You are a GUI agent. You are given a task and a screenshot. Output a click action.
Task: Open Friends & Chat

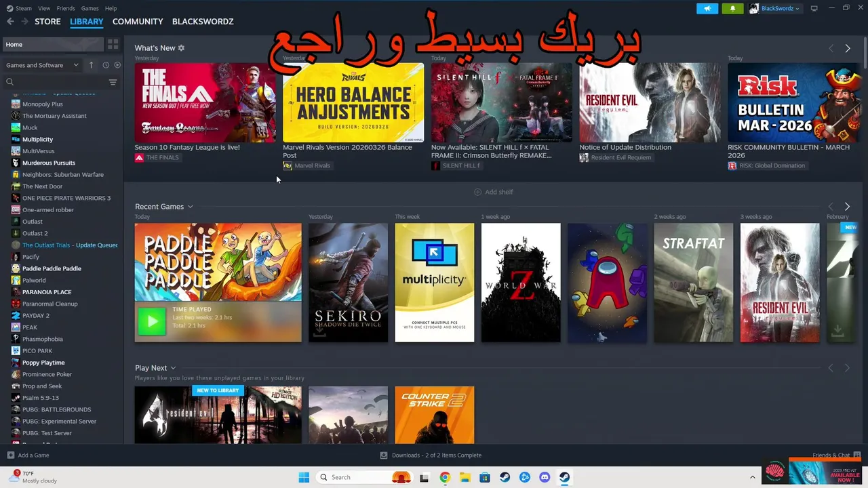click(837, 455)
